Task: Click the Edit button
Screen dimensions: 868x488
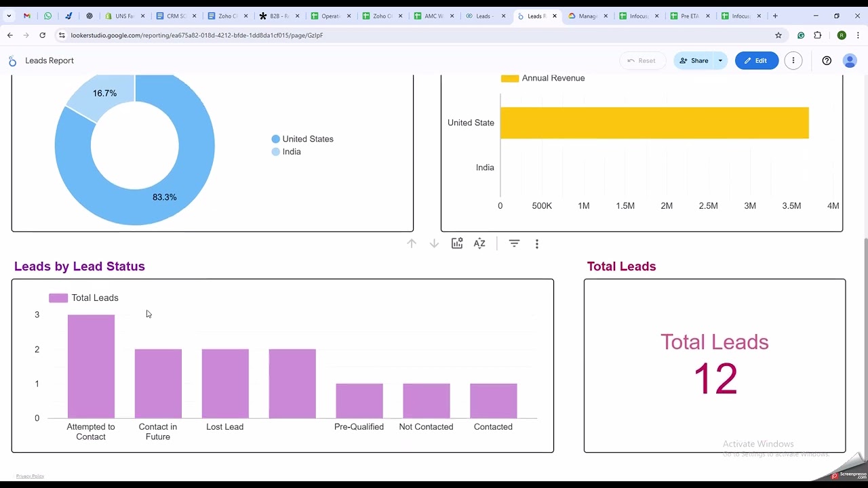Action: point(757,60)
